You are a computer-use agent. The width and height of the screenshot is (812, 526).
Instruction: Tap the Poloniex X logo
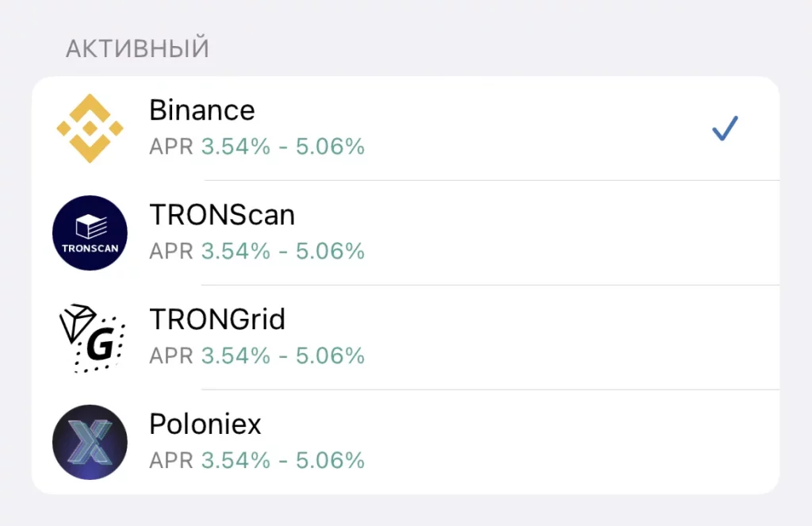coord(90,442)
